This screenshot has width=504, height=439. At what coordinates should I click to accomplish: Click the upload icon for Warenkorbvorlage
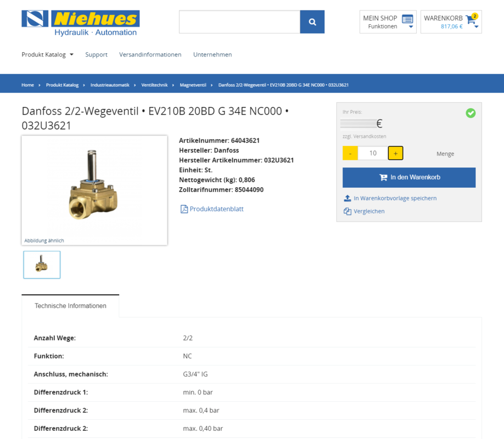pos(348,198)
